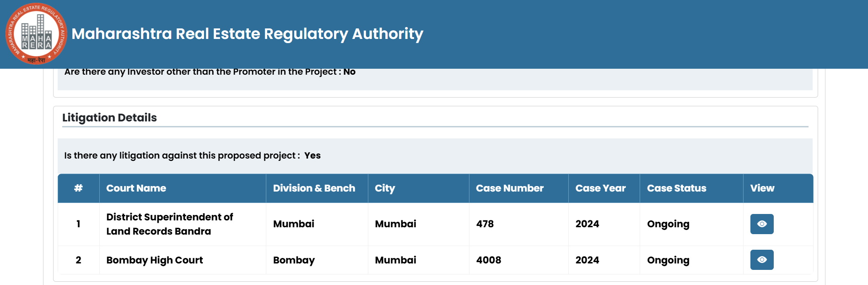Click Ongoing status for case 478
The image size is (868, 285).
(x=668, y=224)
